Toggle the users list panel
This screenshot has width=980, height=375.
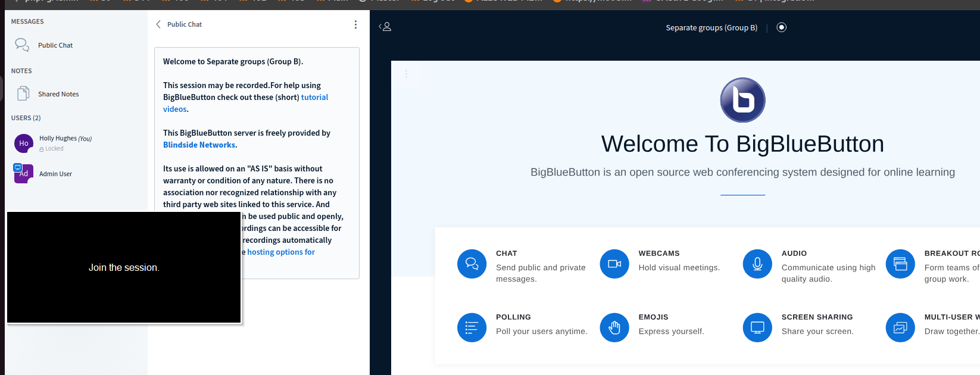pyautogui.click(x=385, y=27)
